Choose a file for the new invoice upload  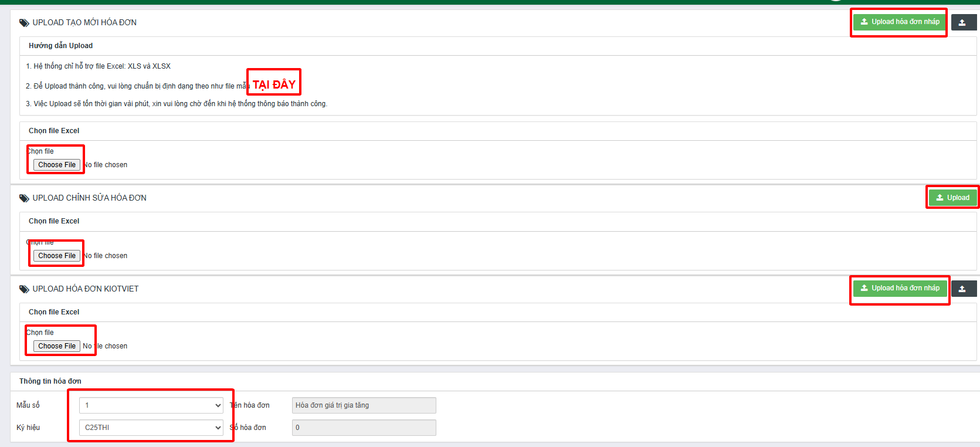tap(57, 165)
